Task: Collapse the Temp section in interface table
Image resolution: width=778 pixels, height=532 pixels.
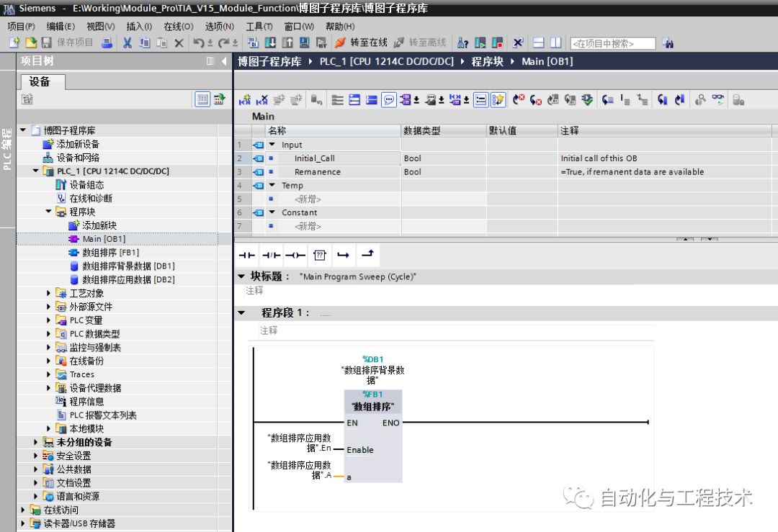Action: coord(272,185)
